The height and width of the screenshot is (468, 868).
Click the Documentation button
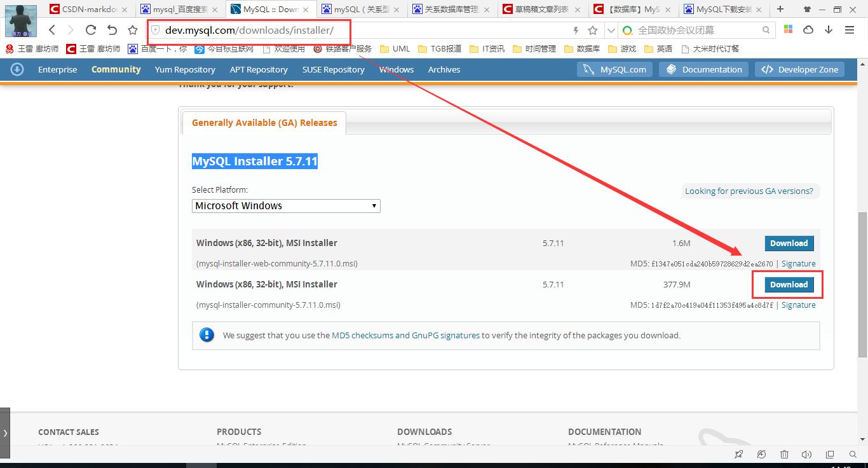(x=703, y=69)
